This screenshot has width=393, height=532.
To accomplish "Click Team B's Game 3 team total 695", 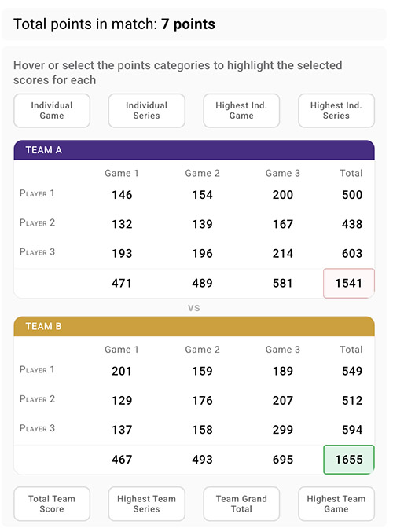I will click(x=283, y=460).
